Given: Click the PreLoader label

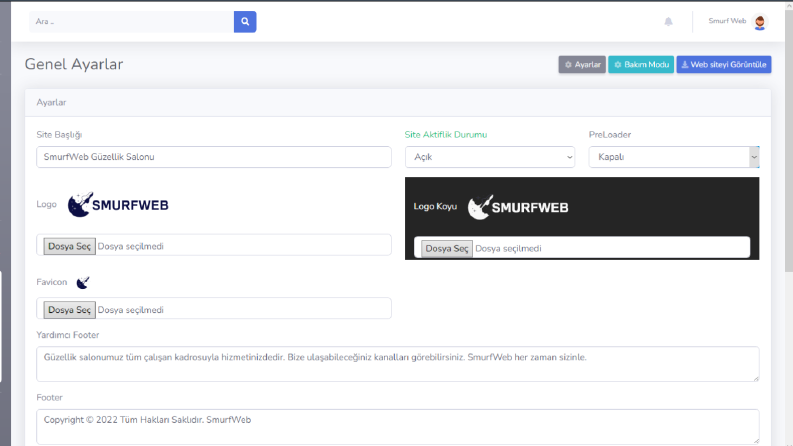Looking at the screenshot, I should [x=609, y=135].
